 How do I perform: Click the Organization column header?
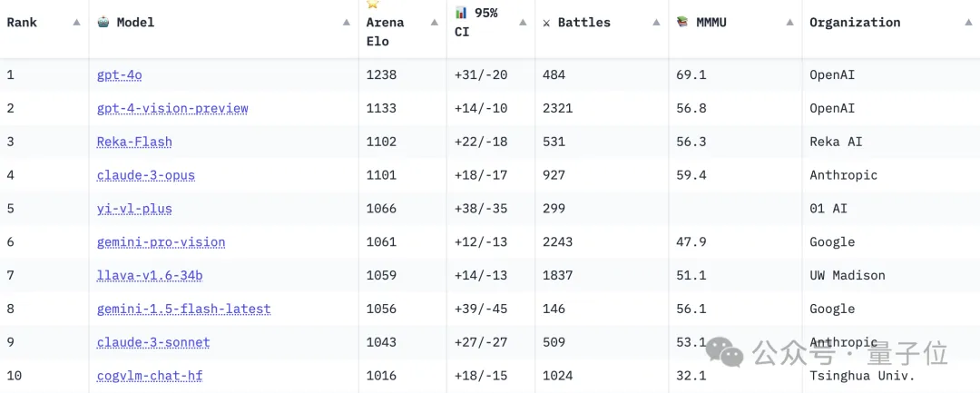[x=855, y=22]
